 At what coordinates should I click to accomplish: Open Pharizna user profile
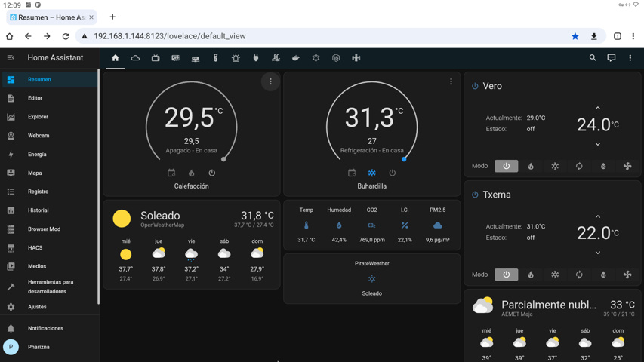pyautogui.click(x=49, y=347)
